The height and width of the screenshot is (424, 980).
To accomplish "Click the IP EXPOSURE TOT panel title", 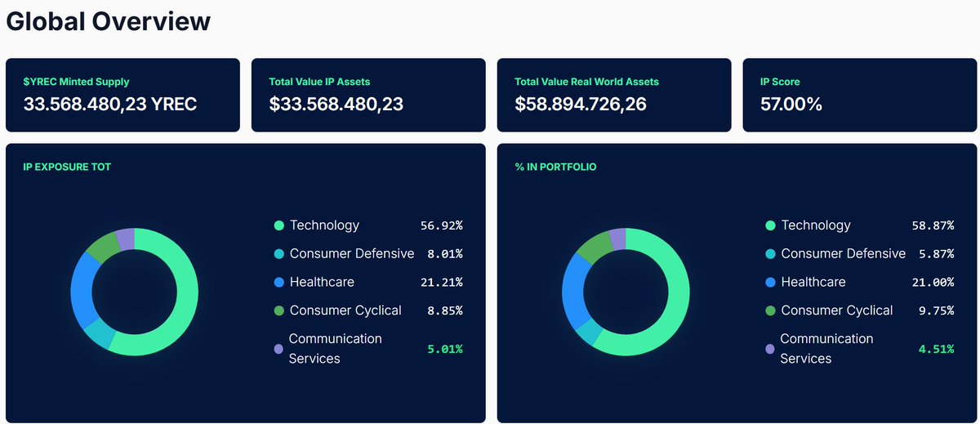I will point(67,167).
